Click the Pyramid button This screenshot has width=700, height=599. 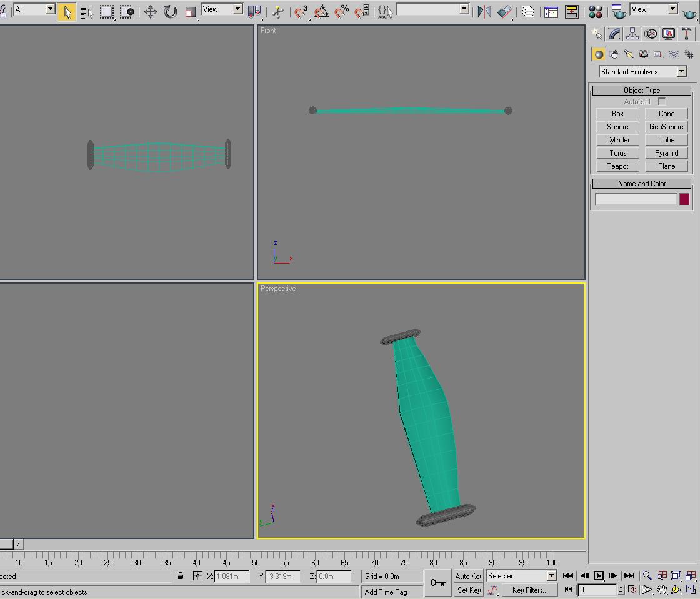click(x=666, y=153)
